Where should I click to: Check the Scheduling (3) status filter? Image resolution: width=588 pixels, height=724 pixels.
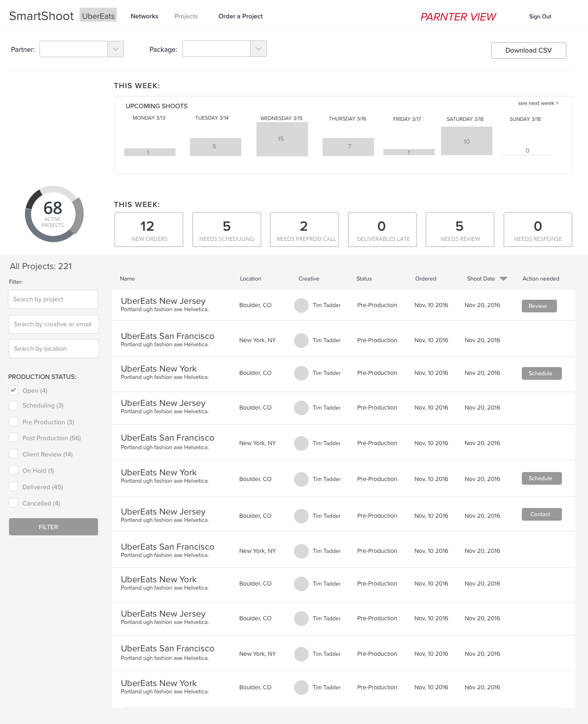[13, 405]
